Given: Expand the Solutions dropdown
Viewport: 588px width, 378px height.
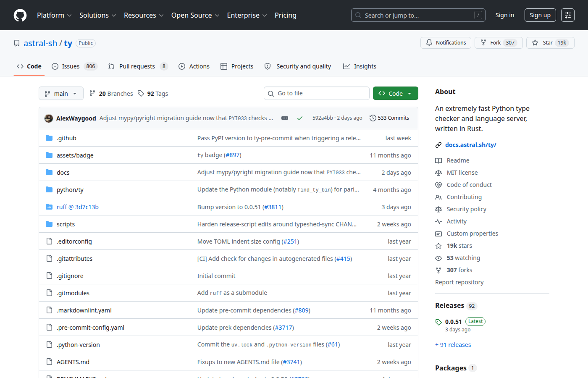Looking at the screenshot, I should pos(97,15).
